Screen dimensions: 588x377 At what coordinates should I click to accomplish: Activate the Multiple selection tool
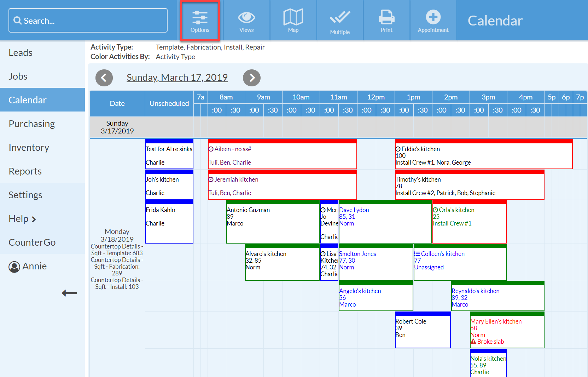tap(340, 19)
